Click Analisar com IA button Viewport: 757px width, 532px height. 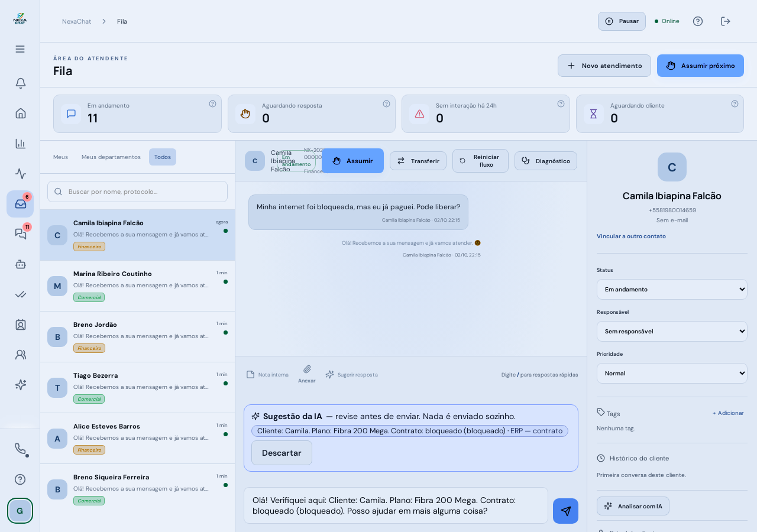tap(633, 506)
